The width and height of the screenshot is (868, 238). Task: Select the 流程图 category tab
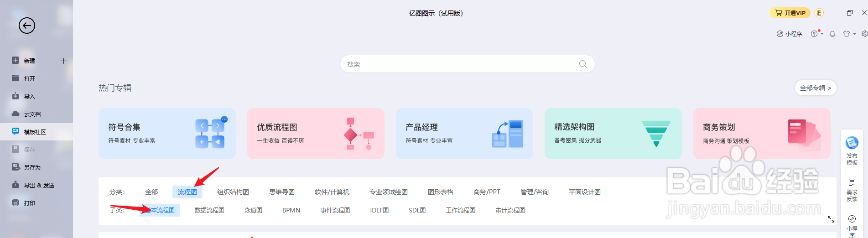[187, 192]
